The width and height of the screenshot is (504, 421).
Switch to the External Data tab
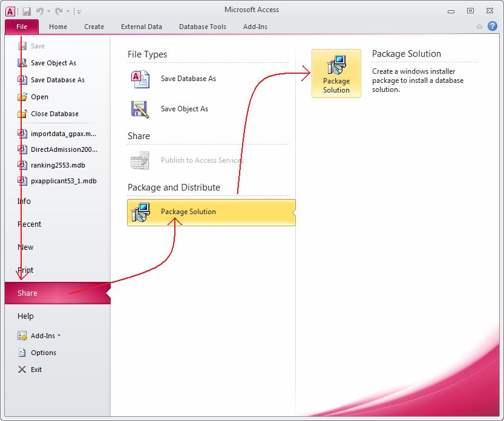tap(142, 27)
